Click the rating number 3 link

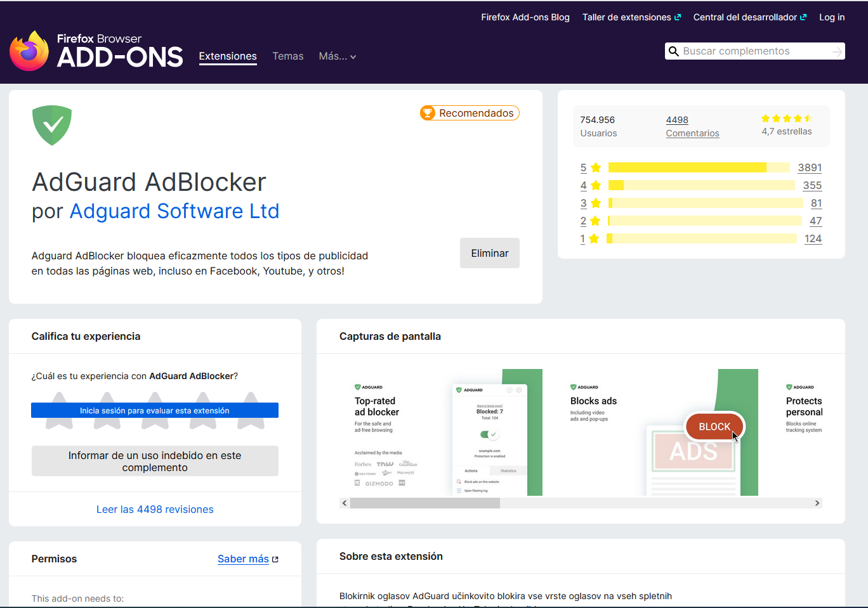[x=583, y=203]
